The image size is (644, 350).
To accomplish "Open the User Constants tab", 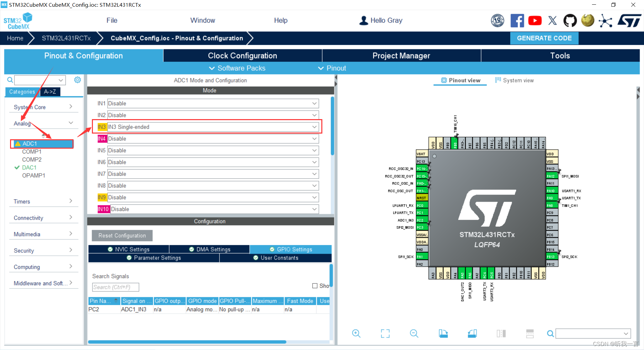I will [x=276, y=258].
